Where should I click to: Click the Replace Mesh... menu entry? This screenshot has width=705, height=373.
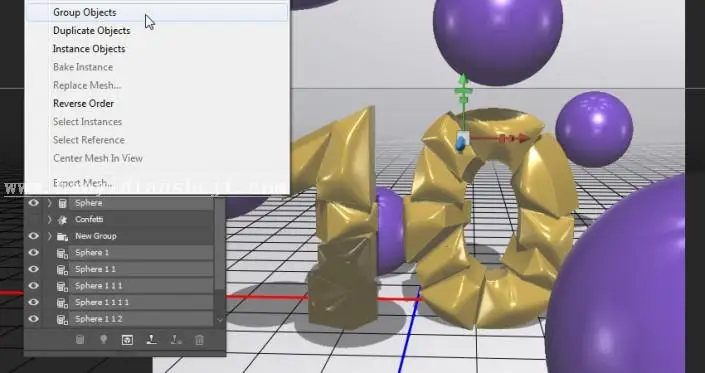[87, 85]
